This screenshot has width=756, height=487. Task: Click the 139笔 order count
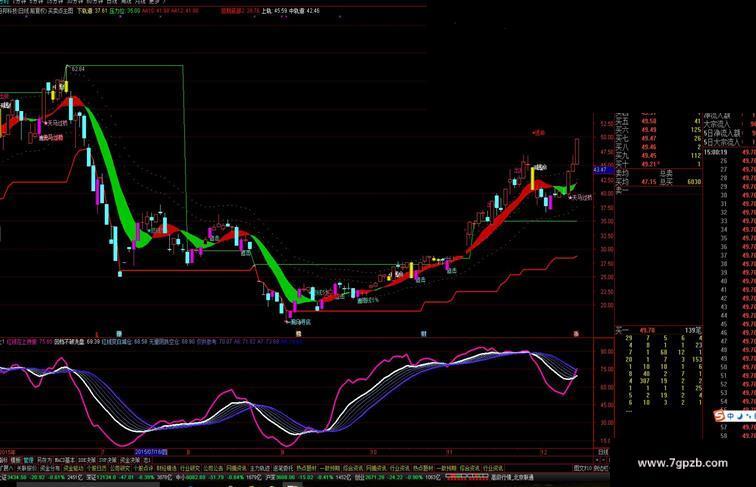pyautogui.click(x=694, y=330)
